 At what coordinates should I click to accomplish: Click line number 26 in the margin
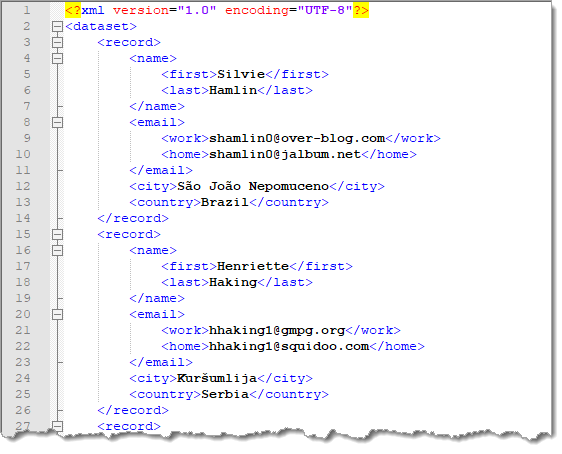[x=23, y=410]
